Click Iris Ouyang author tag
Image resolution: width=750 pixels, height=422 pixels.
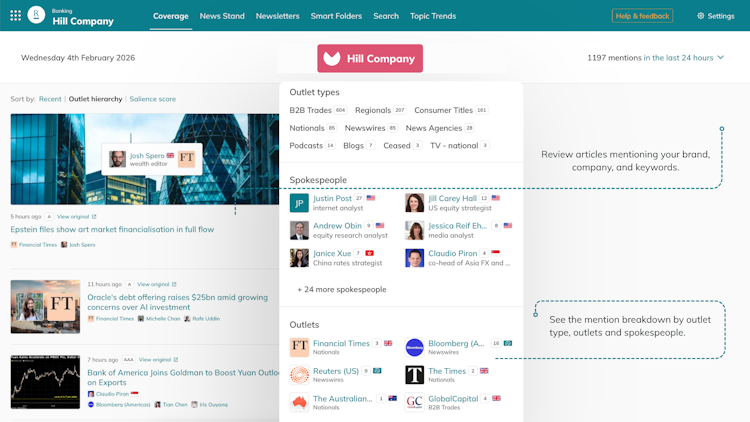(x=210, y=405)
